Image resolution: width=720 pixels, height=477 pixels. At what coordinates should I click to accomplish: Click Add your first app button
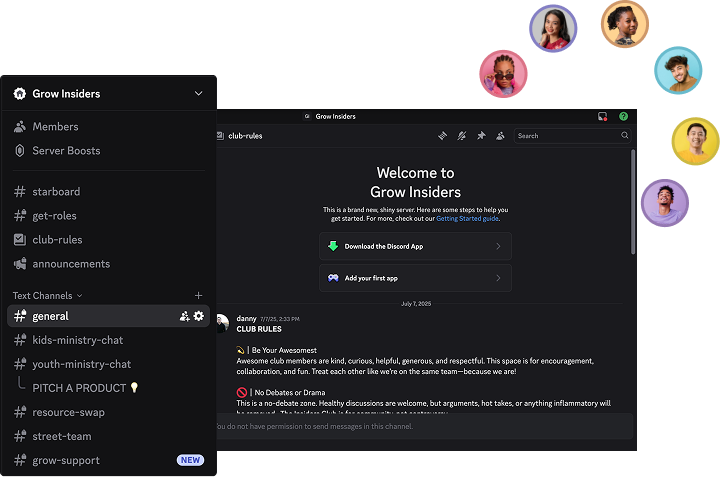click(416, 278)
